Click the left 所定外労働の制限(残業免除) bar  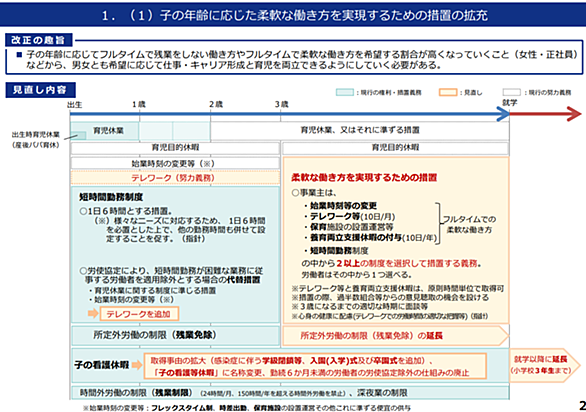pos(175,335)
